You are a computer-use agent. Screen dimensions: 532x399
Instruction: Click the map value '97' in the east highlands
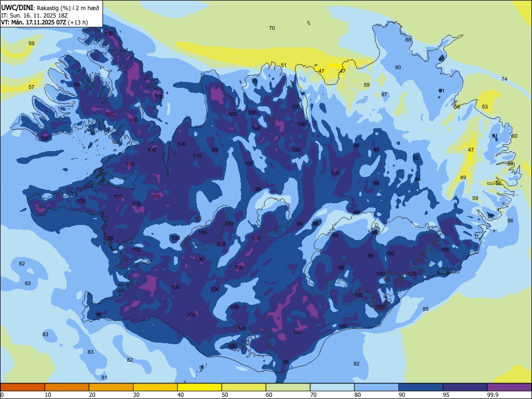point(376,150)
